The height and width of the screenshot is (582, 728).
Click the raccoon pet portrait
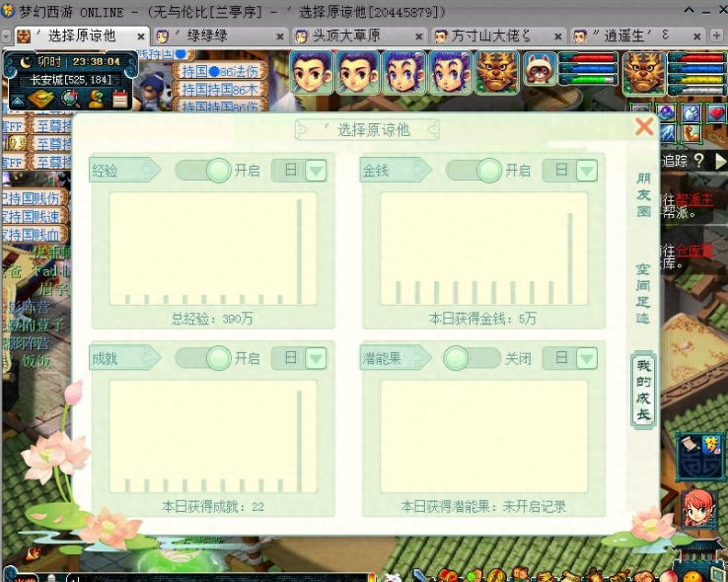tap(539, 70)
